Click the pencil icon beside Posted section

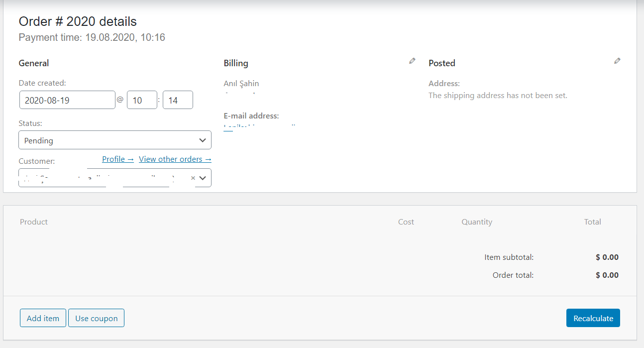tap(617, 60)
